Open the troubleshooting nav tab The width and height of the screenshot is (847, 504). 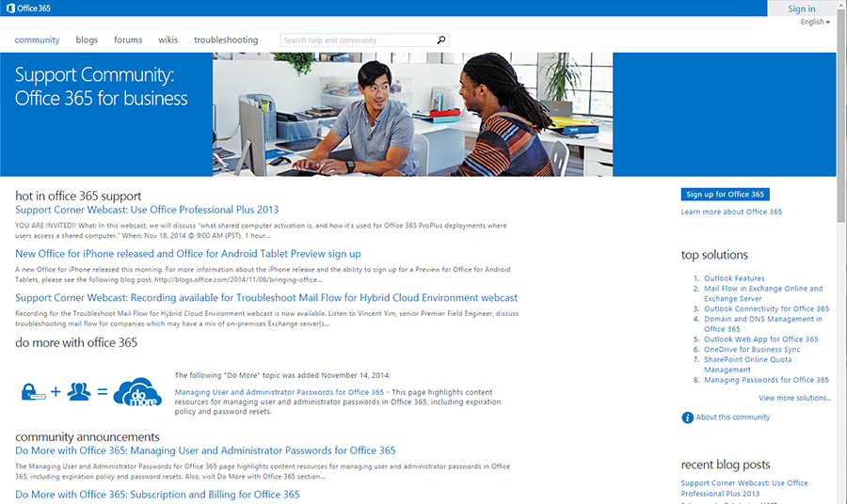[x=226, y=39]
